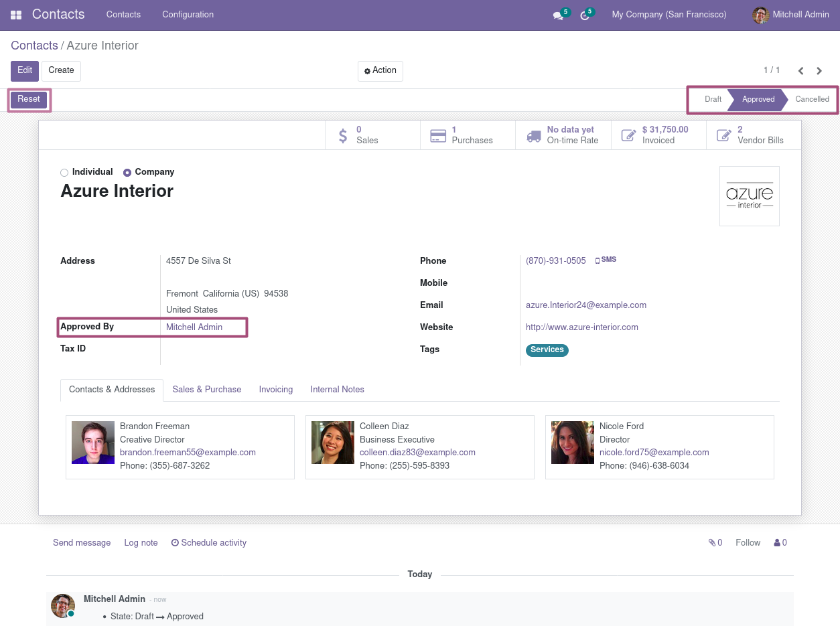This screenshot has height=626, width=840.
Task: Open Nicole Ford's photo
Action: (x=573, y=443)
